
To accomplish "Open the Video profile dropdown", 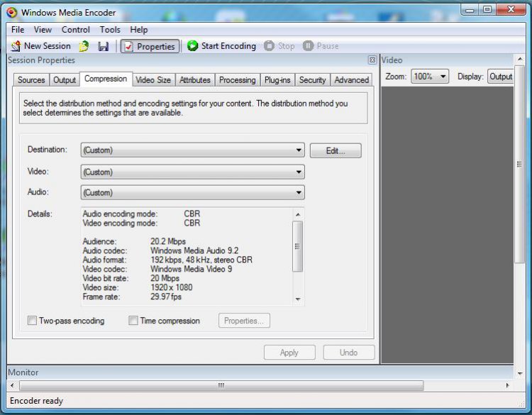I will (x=193, y=172).
